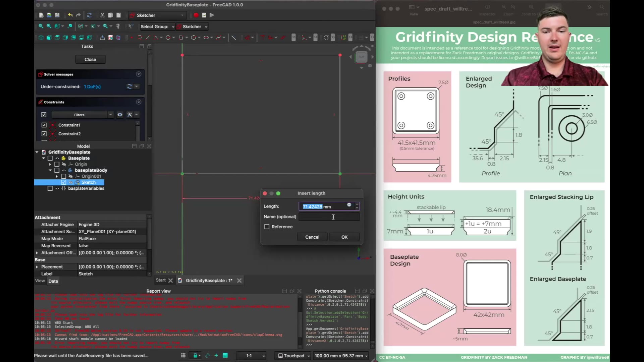Adjust the Length value with the stepper arrows
This screenshot has width=644, height=362.
[x=357, y=206]
